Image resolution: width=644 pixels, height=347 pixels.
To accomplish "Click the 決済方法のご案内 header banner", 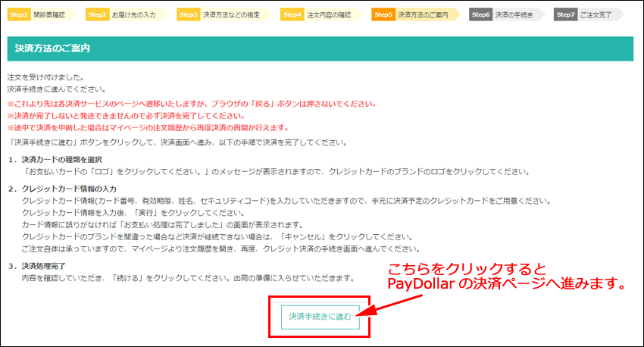I will [x=320, y=48].
